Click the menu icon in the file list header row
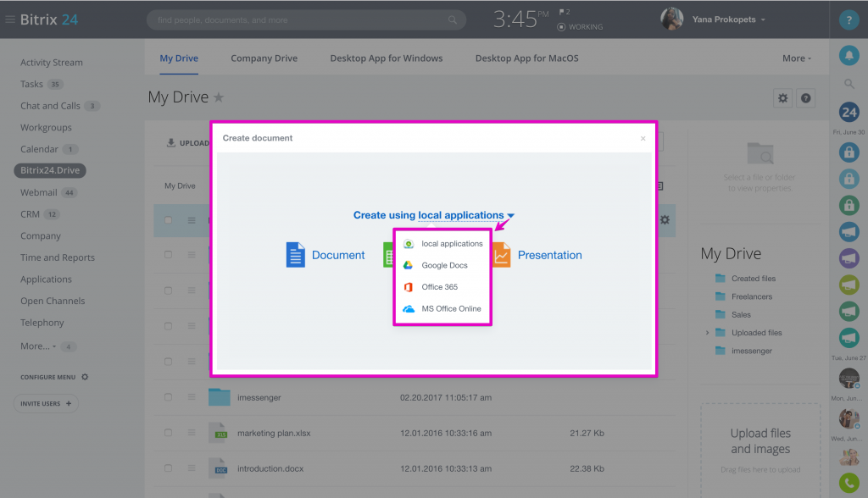Viewport: 868px width, 498px height. click(x=192, y=220)
